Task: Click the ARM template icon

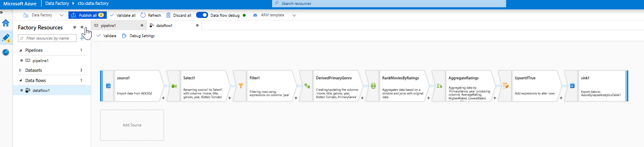Action: click(x=255, y=15)
